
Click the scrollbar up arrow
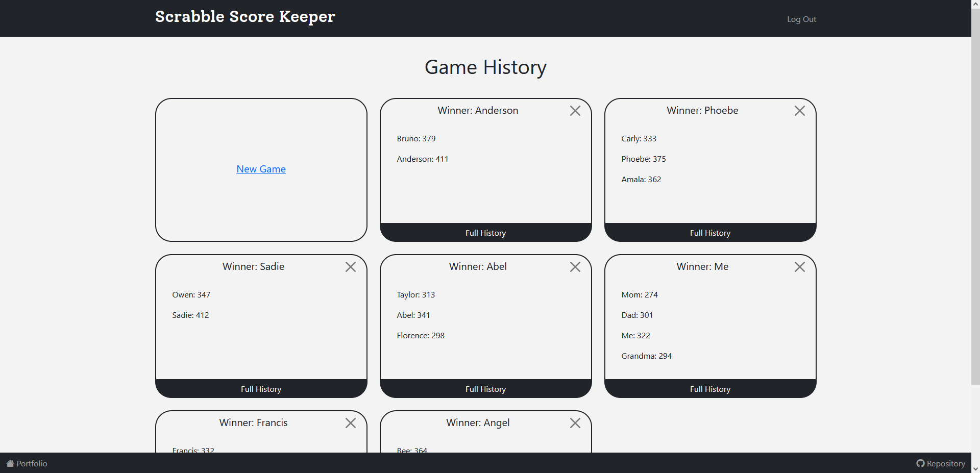tap(975, 4)
